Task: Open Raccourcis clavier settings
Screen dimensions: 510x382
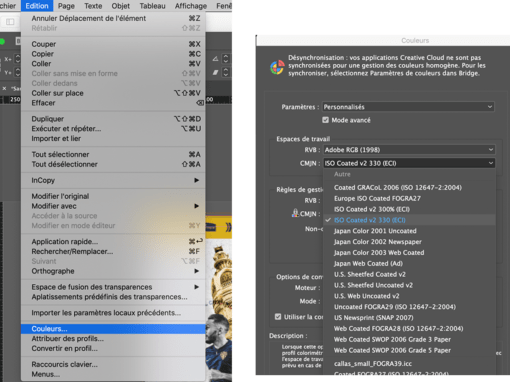Action: tap(113, 364)
